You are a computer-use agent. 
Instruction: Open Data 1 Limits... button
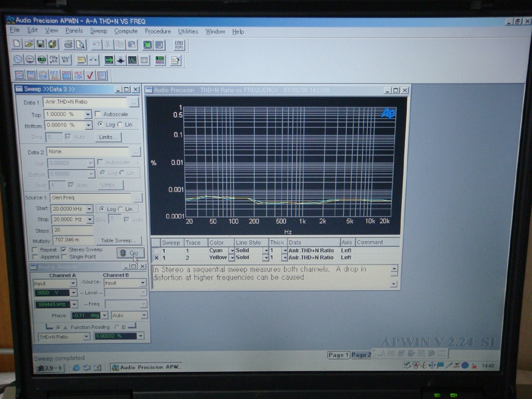coord(108,137)
